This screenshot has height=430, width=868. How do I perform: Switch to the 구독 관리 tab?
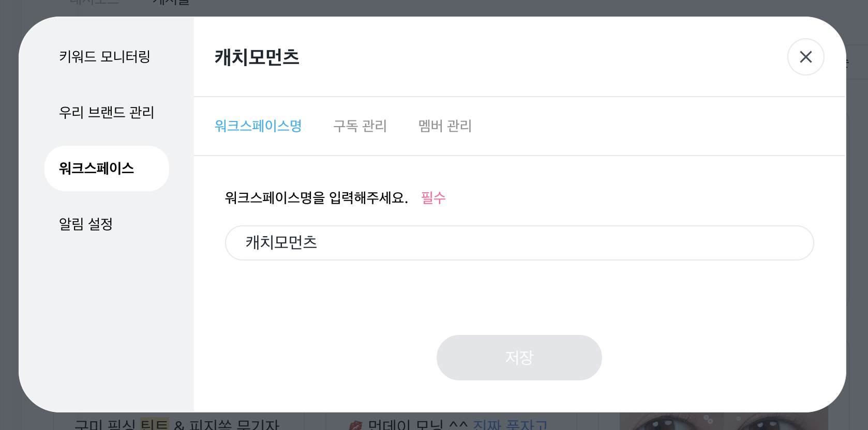point(360,126)
